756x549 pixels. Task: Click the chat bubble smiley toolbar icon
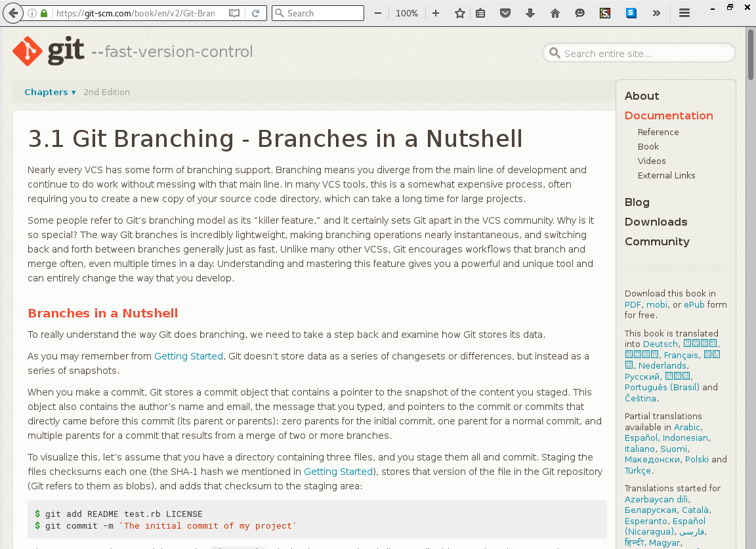tap(580, 13)
